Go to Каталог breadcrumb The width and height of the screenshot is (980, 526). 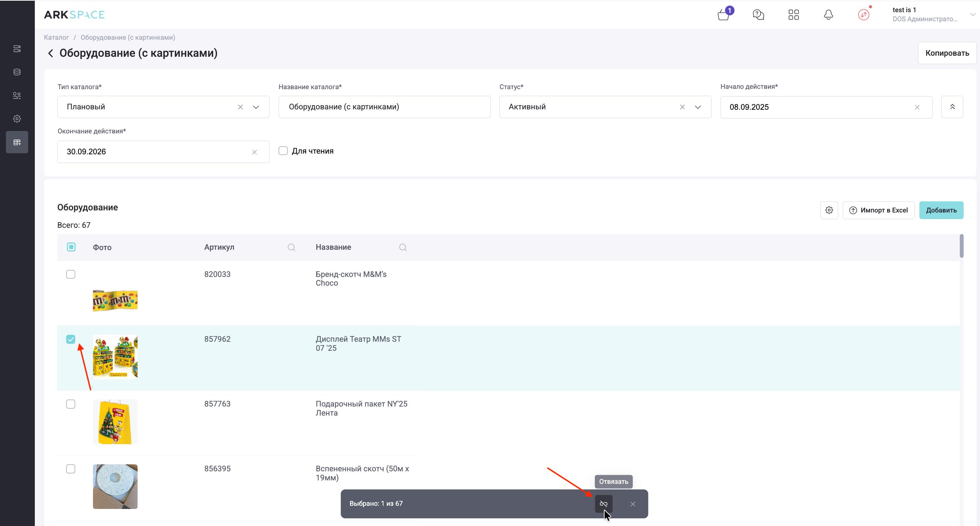coord(56,37)
